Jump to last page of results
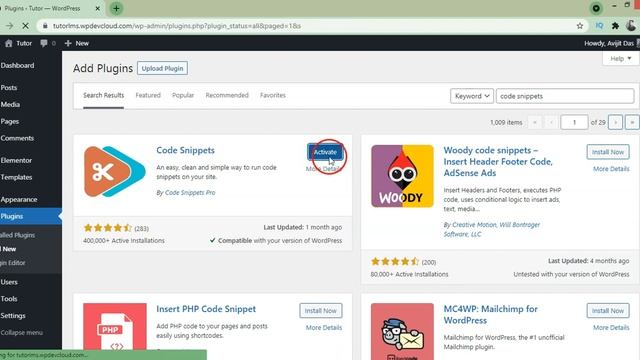This screenshot has width=640, height=360. pos(632,122)
